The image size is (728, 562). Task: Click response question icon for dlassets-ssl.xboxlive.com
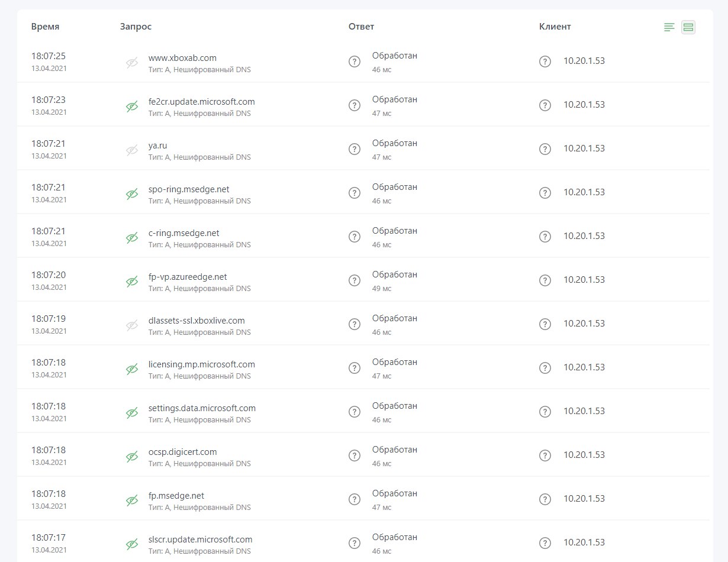355,324
